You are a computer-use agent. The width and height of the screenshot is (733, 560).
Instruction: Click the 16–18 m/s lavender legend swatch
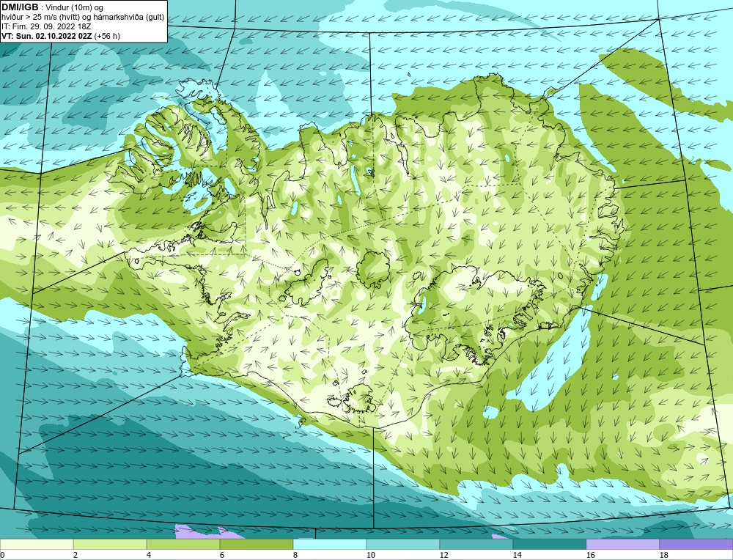point(622,544)
